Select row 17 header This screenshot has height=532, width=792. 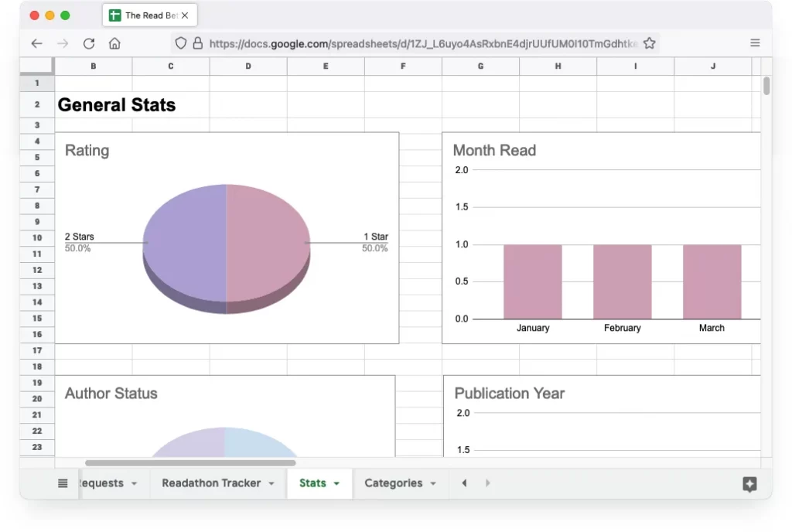point(37,350)
